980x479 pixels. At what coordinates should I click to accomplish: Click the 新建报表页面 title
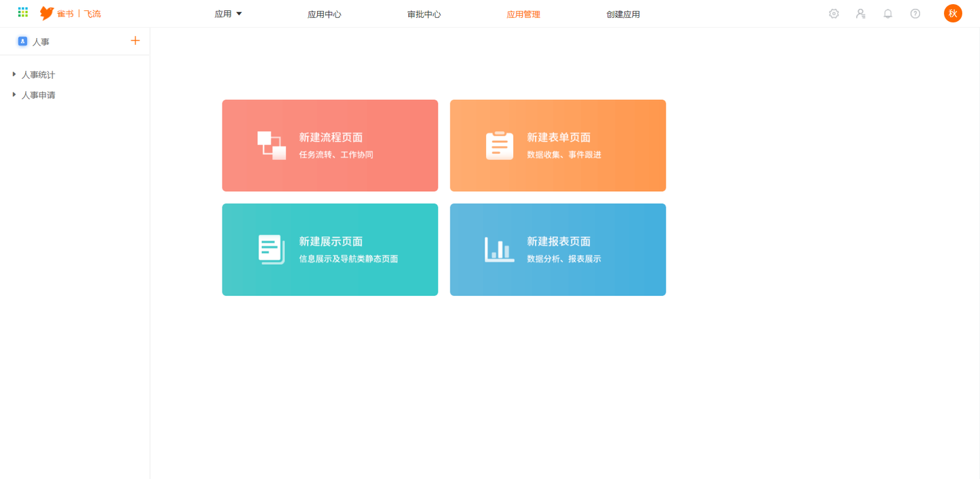pos(559,242)
